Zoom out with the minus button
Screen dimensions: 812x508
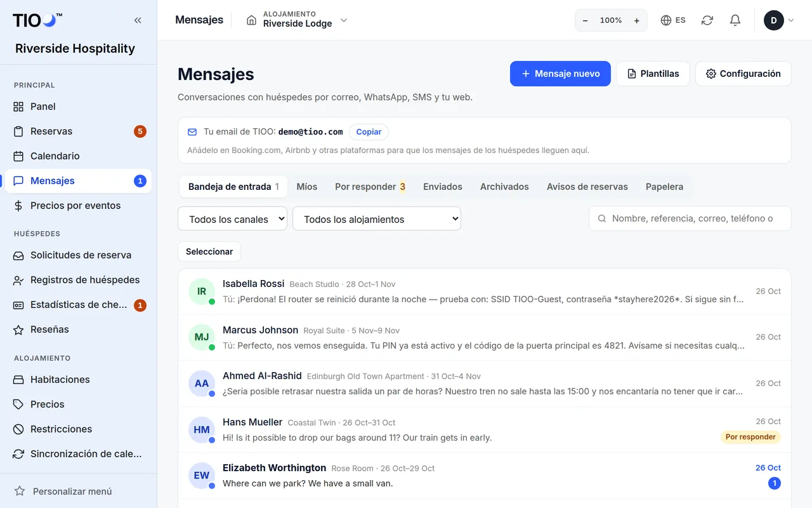coord(585,20)
